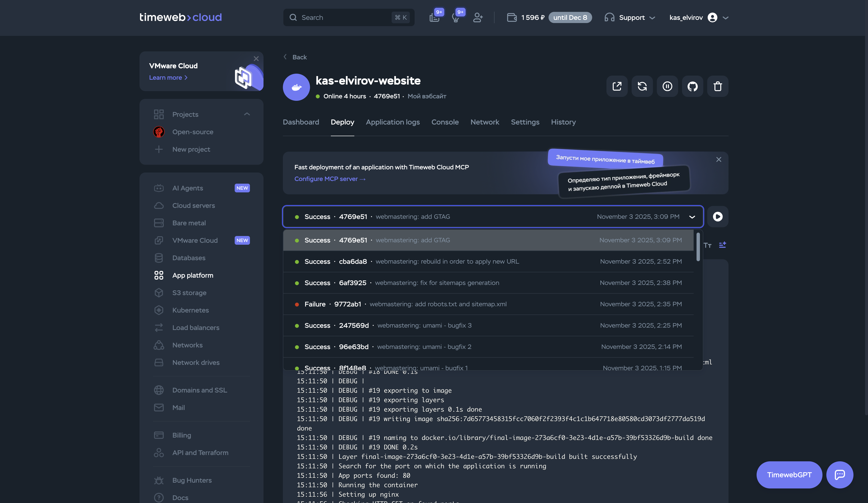Toggle log font size with the Tt control
The width and height of the screenshot is (868, 503).
coord(707,245)
